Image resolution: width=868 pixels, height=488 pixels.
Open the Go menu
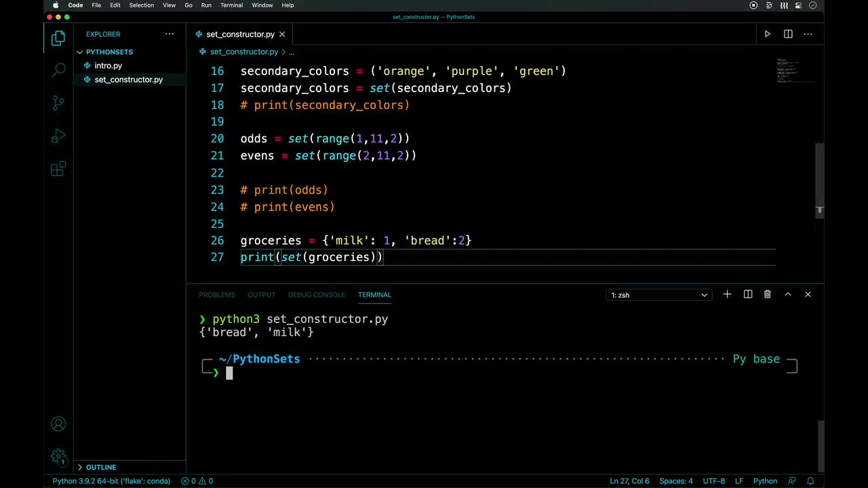pyautogui.click(x=188, y=5)
